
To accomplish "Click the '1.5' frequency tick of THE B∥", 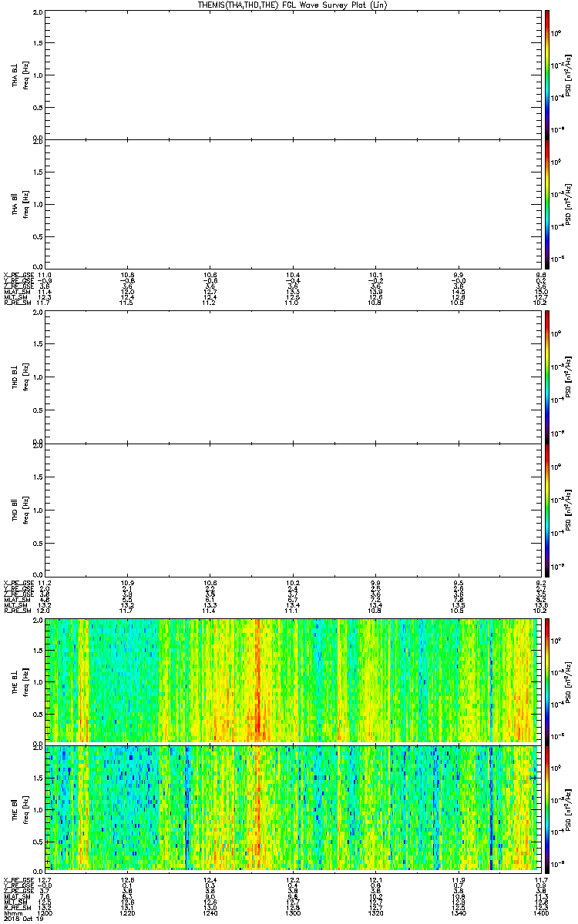I will coord(38,778).
